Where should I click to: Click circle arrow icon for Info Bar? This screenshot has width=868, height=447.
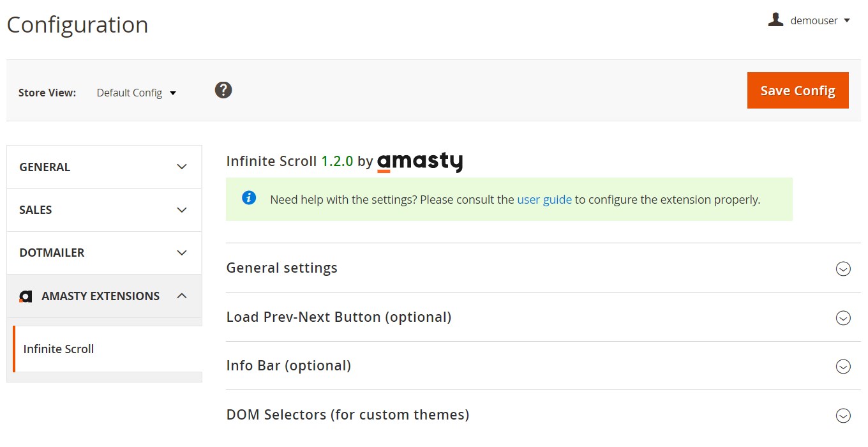pyautogui.click(x=843, y=367)
